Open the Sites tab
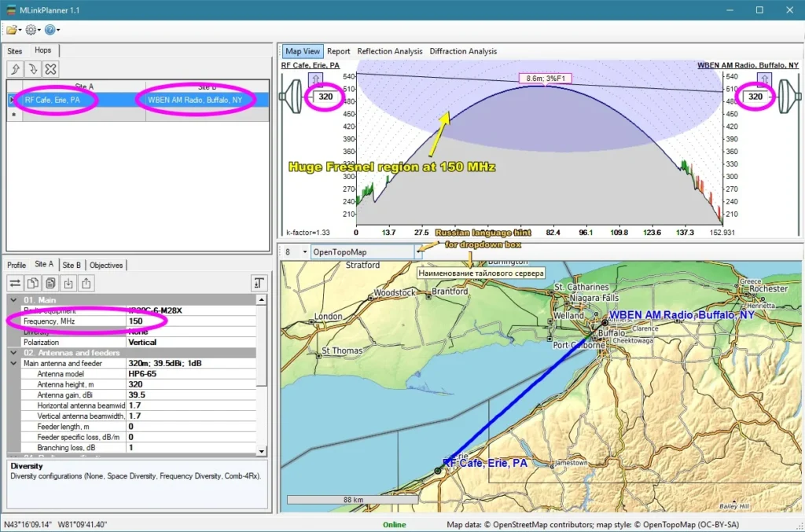 [x=15, y=50]
